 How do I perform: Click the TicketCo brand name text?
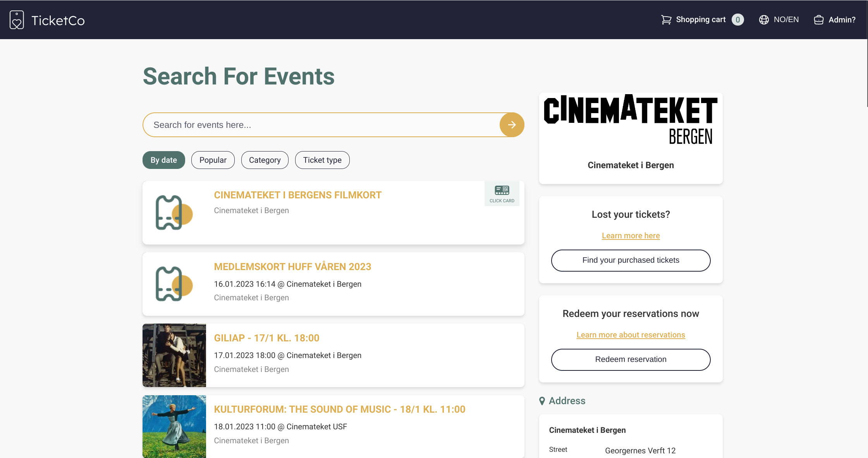(58, 21)
